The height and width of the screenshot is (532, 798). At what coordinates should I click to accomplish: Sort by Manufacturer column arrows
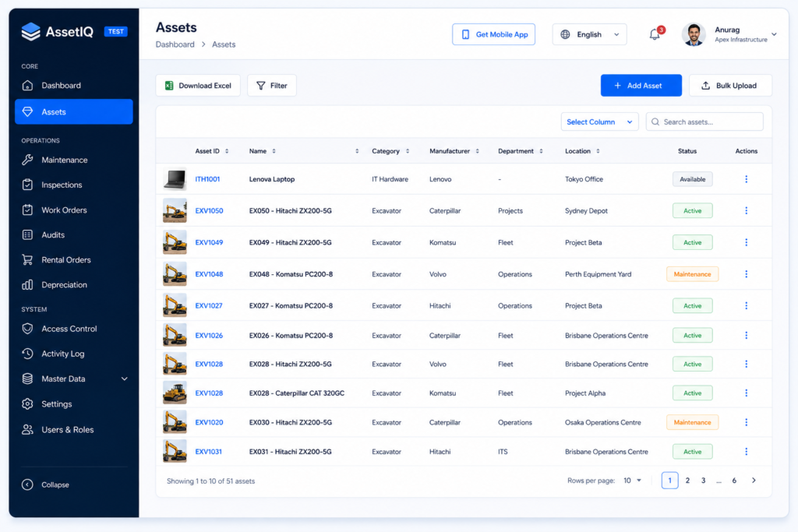click(478, 151)
